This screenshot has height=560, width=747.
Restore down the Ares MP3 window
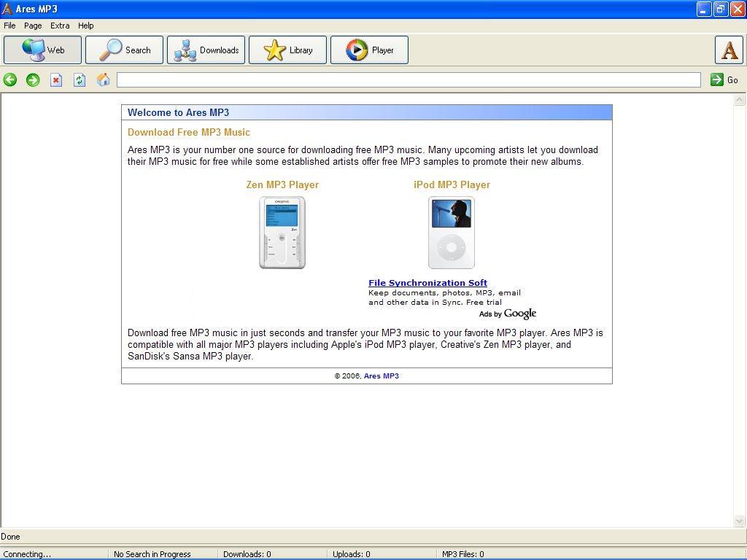point(721,9)
